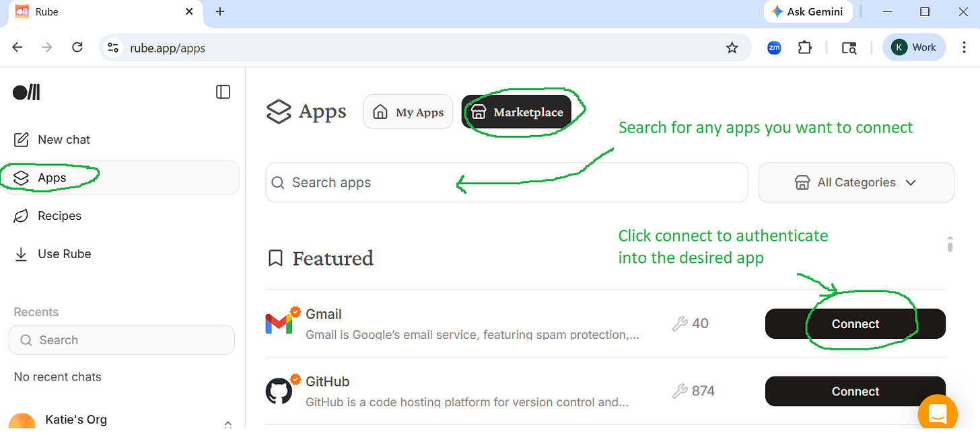Open the Zoom extension icon

pos(774,48)
